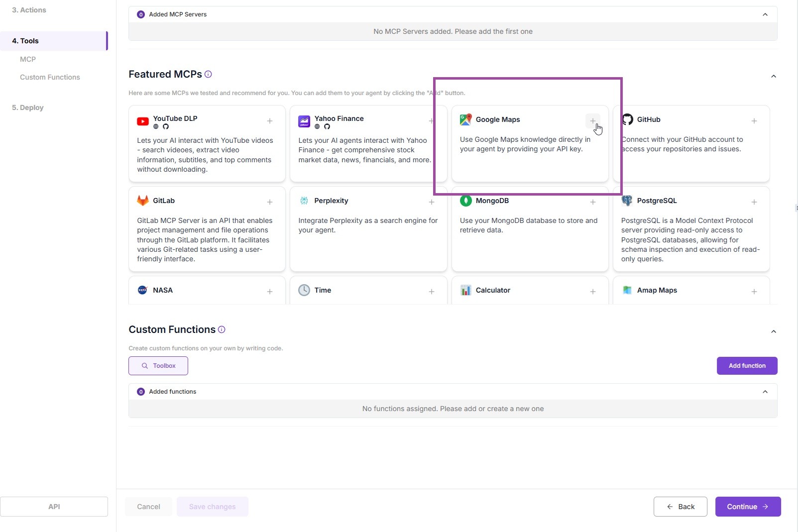
Task: Click the Google Maps card description
Action: (525, 144)
